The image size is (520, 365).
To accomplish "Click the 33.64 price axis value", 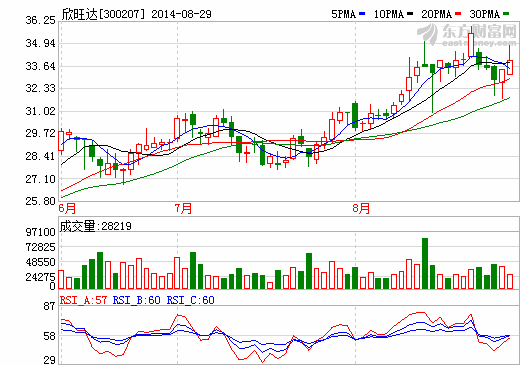I will [41, 66].
